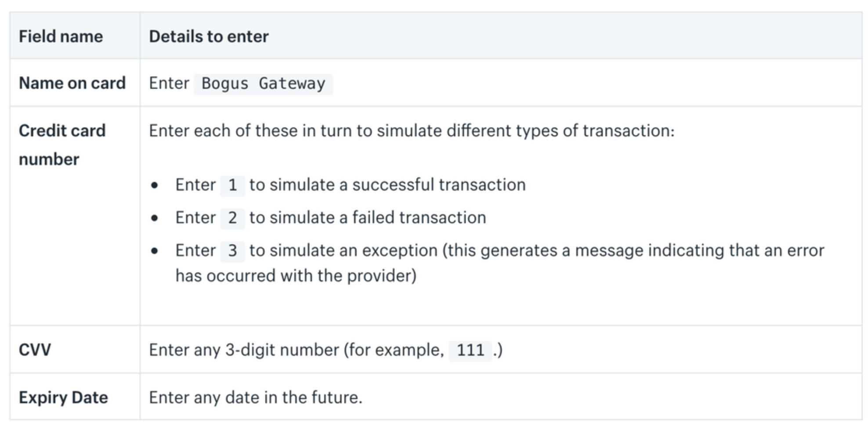Click the 'CVV' row label

click(x=35, y=350)
